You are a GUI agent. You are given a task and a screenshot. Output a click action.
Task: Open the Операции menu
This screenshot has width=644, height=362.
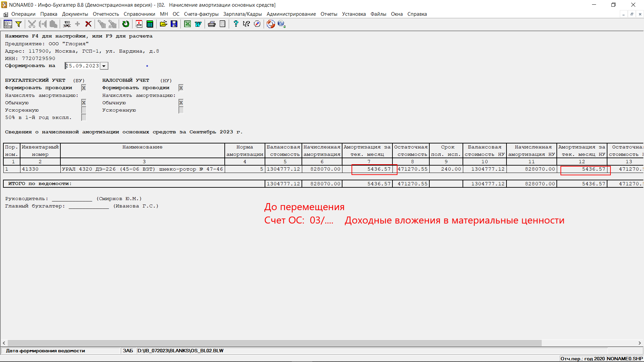[x=23, y=14]
